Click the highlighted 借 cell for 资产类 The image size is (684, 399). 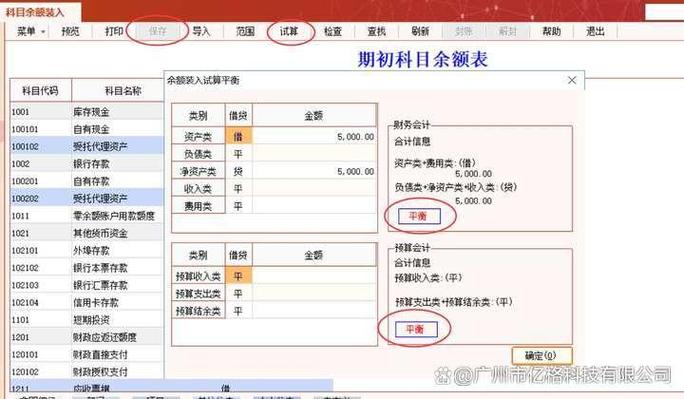click(238, 136)
